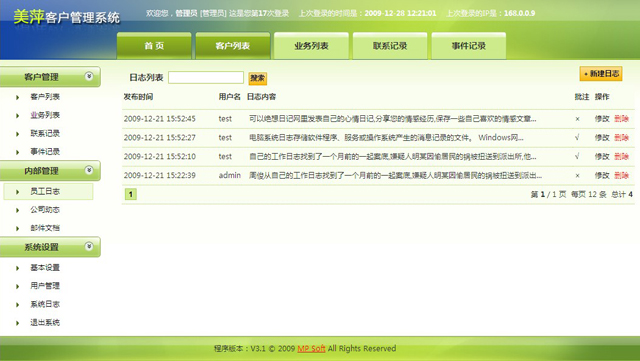This screenshot has width=640, height=361.
Task: Click the 搜索 button
Action: point(258,78)
